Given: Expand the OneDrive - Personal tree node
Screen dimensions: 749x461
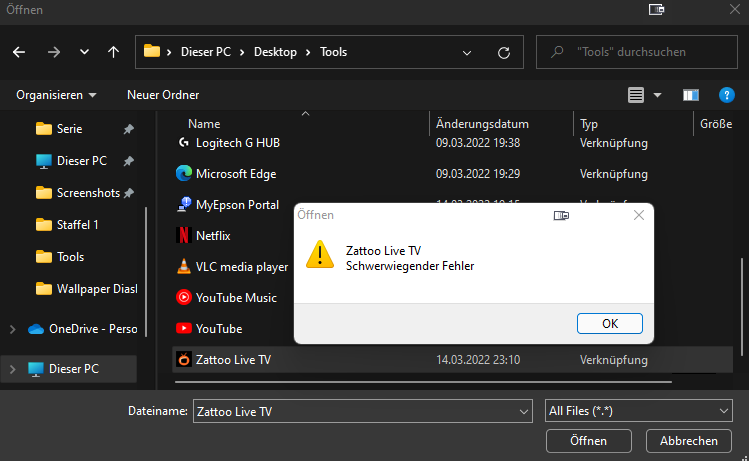Looking at the screenshot, I should [x=13, y=329].
